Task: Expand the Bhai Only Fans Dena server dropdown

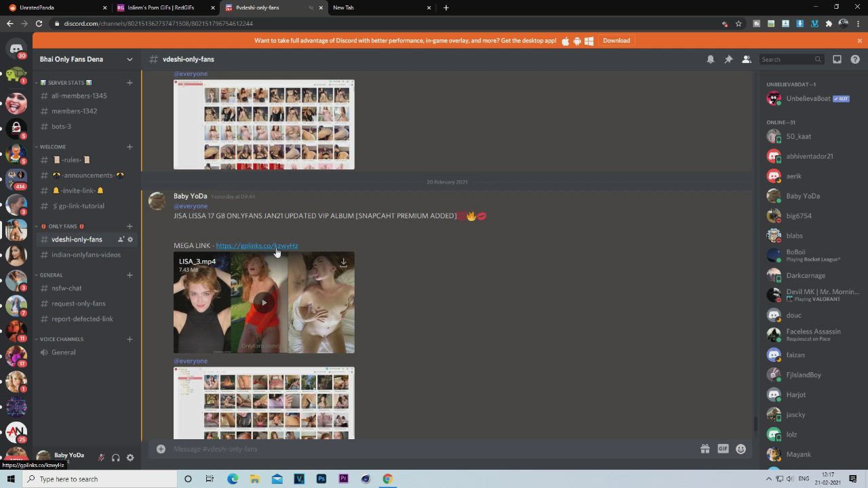Action: point(130,59)
